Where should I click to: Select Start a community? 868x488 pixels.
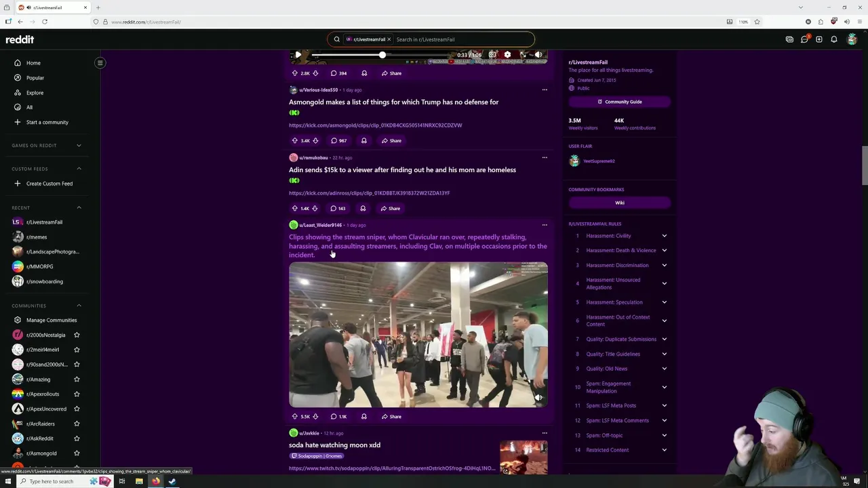[47, 123]
